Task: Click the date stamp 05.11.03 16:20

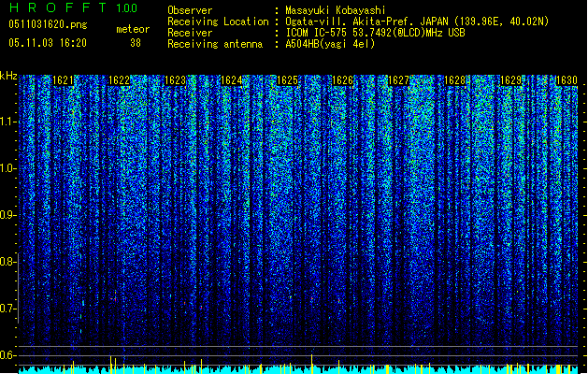Action: (48, 43)
